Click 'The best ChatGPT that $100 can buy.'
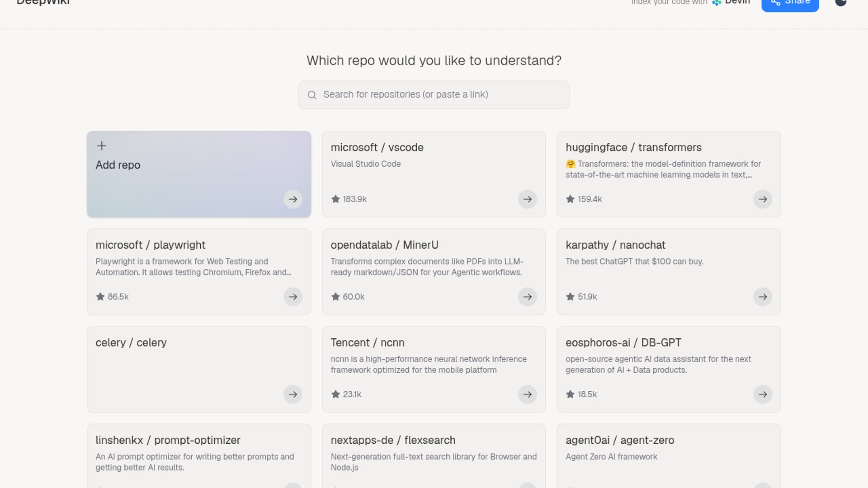The height and width of the screenshot is (488, 868). 635,262
